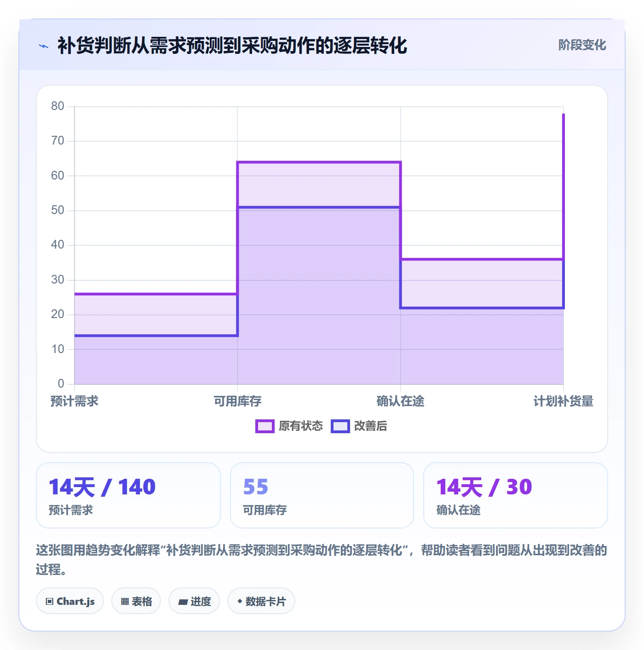
Task: Select the 表格 tag
Action: [136, 601]
